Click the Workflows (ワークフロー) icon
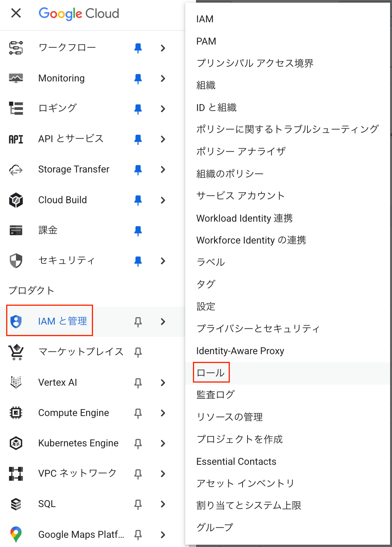The height and width of the screenshot is (547, 392). point(16,48)
